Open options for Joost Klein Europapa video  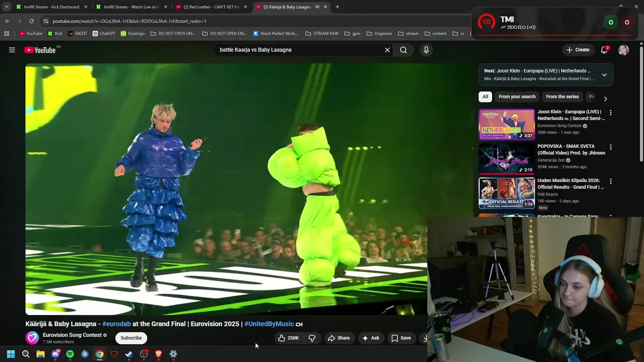coord(611,113)
